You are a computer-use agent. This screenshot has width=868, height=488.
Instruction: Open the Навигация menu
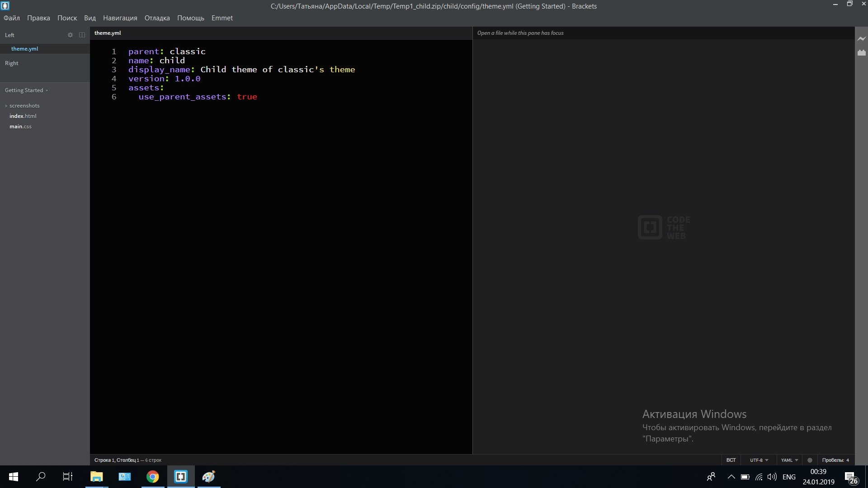point(120,18)
